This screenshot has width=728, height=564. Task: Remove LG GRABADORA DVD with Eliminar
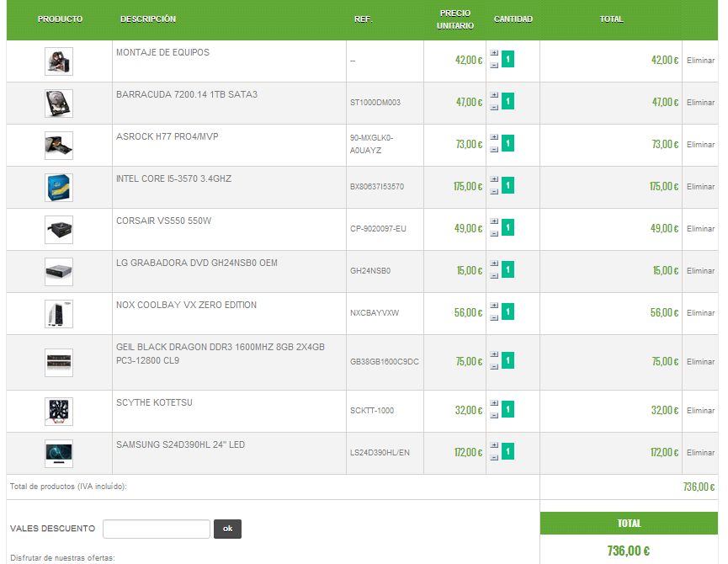(x=700, y=270)
